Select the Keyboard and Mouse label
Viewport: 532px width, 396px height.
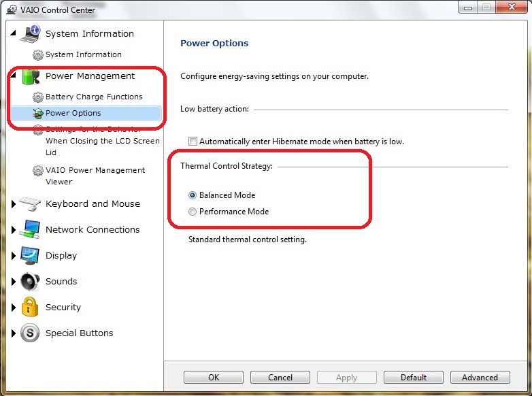click(93, 203)
